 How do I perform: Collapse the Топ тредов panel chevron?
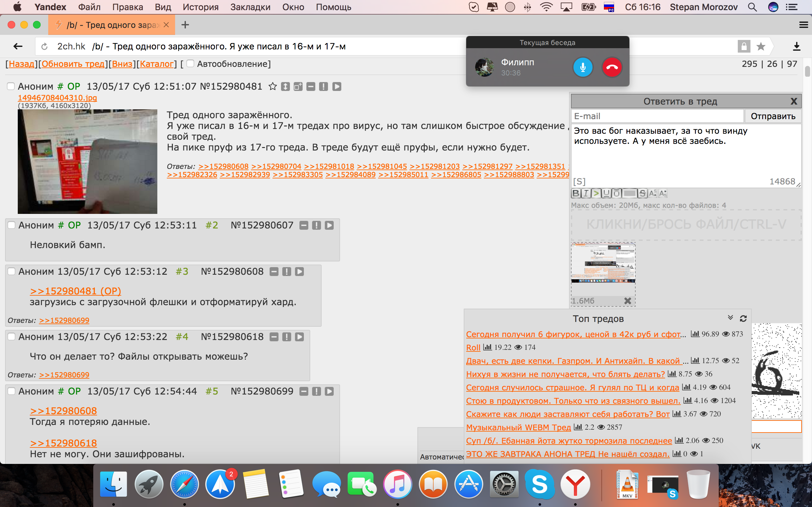click(730, 318)
